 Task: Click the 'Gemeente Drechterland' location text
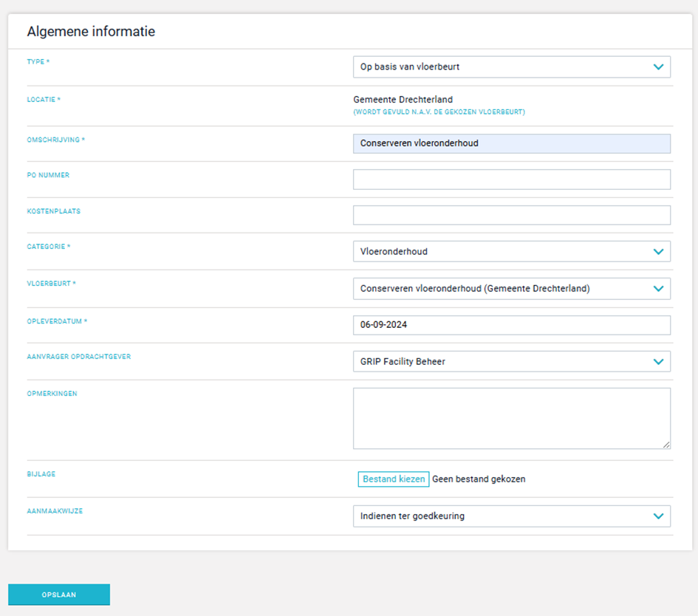point(403,100)
